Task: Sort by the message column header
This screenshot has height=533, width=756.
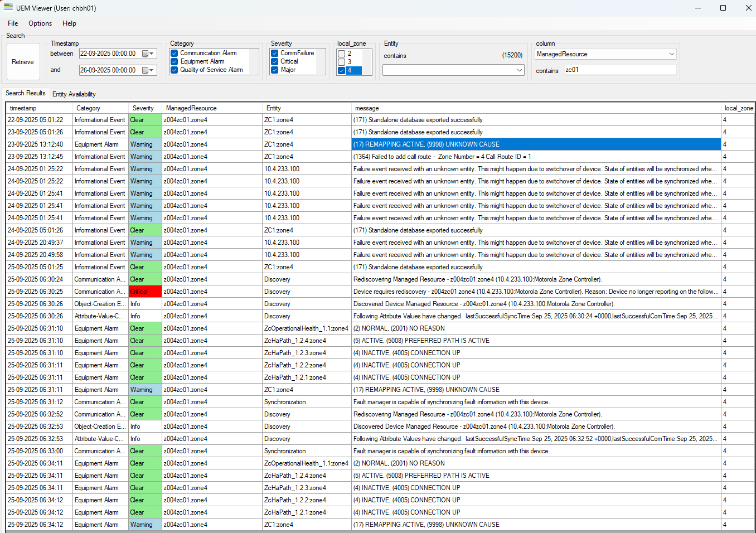Action: (x=536, y=108)
